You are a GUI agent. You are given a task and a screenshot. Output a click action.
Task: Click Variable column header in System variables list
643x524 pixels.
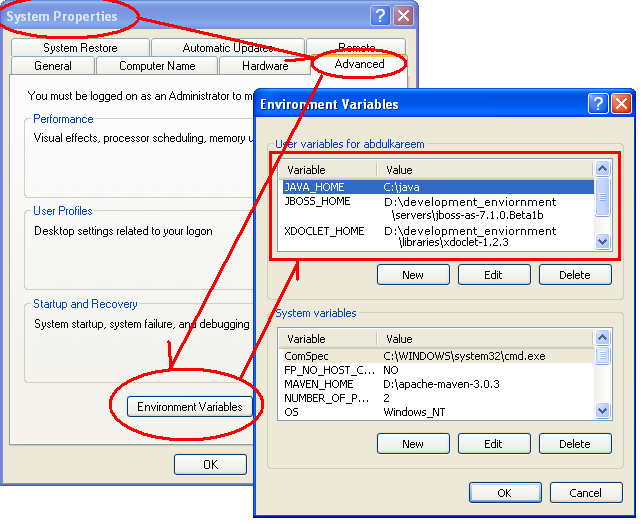point(328,339)
